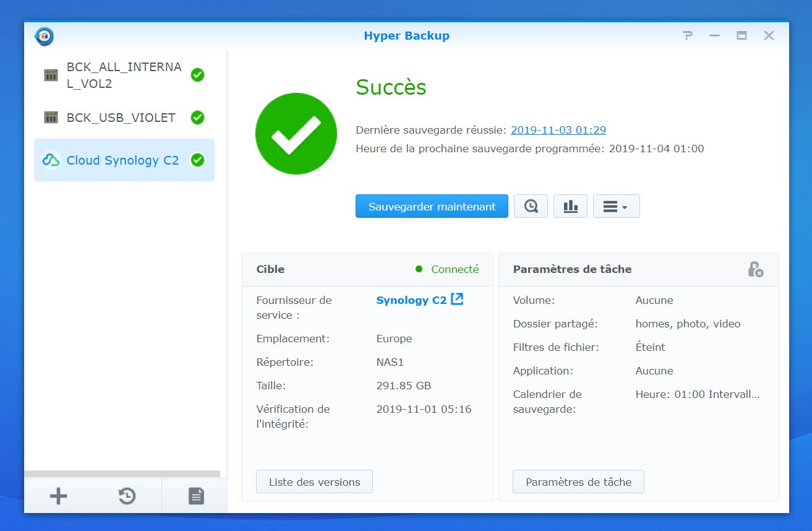Select the Cloud Synology C2 task

tap(124, 160)
